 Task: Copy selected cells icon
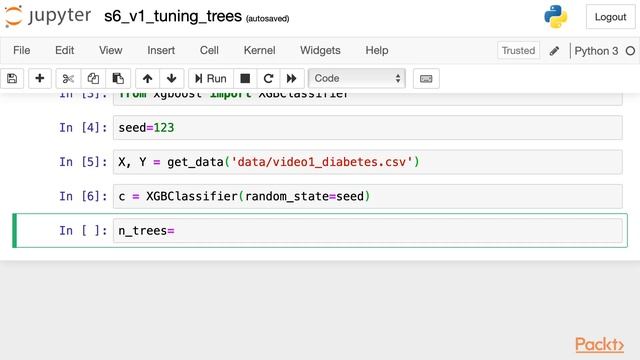tap(93, 78)
